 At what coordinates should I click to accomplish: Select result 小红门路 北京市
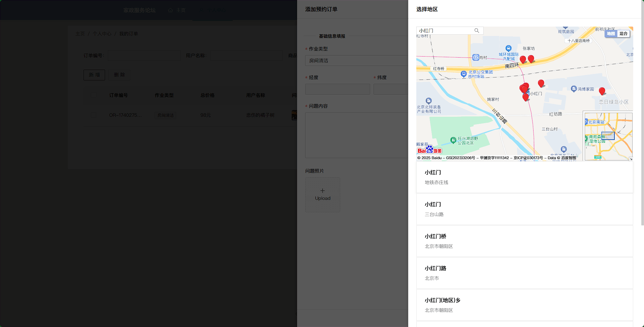525,273
